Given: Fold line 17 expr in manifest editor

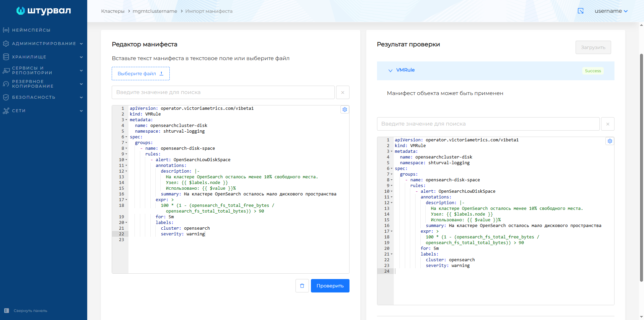Looking at the screenshot, I should point(126,200).
